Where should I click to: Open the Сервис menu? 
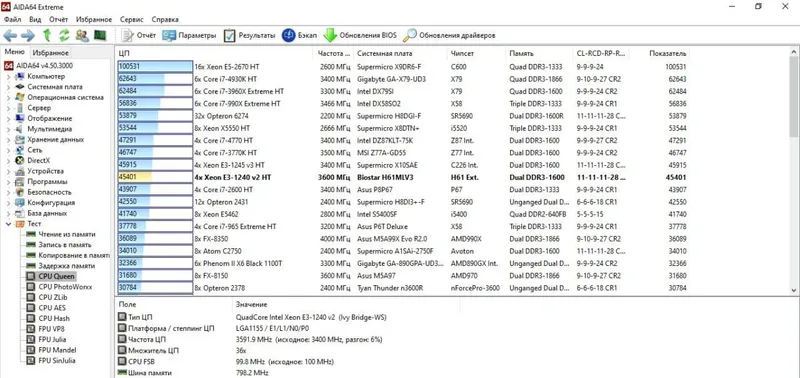132,19
